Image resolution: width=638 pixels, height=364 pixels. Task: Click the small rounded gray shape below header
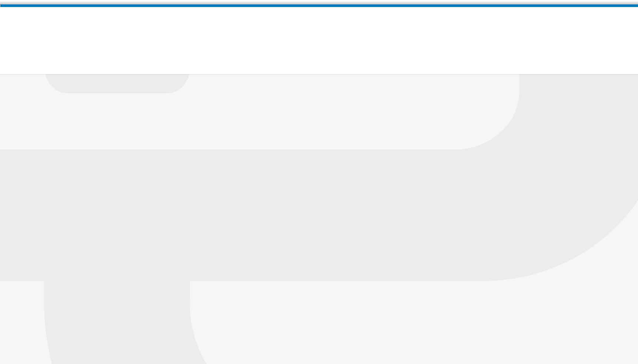click(117, 84)
